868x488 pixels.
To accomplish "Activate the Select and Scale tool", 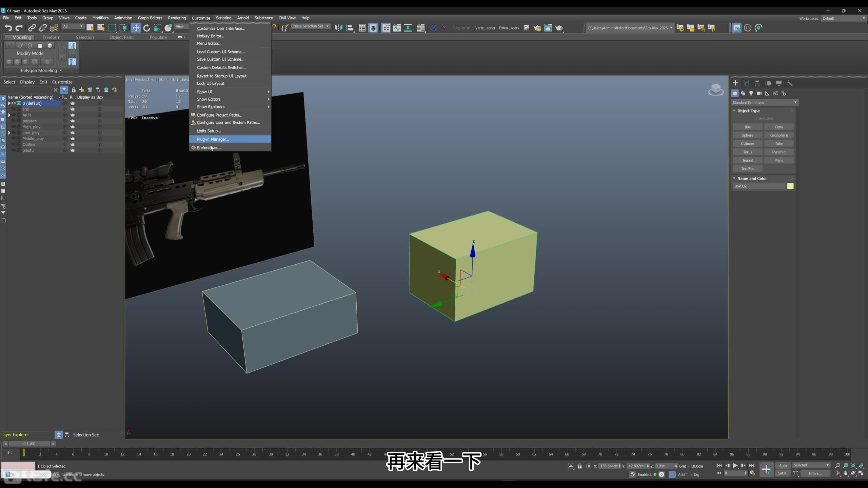I will 157,28.
